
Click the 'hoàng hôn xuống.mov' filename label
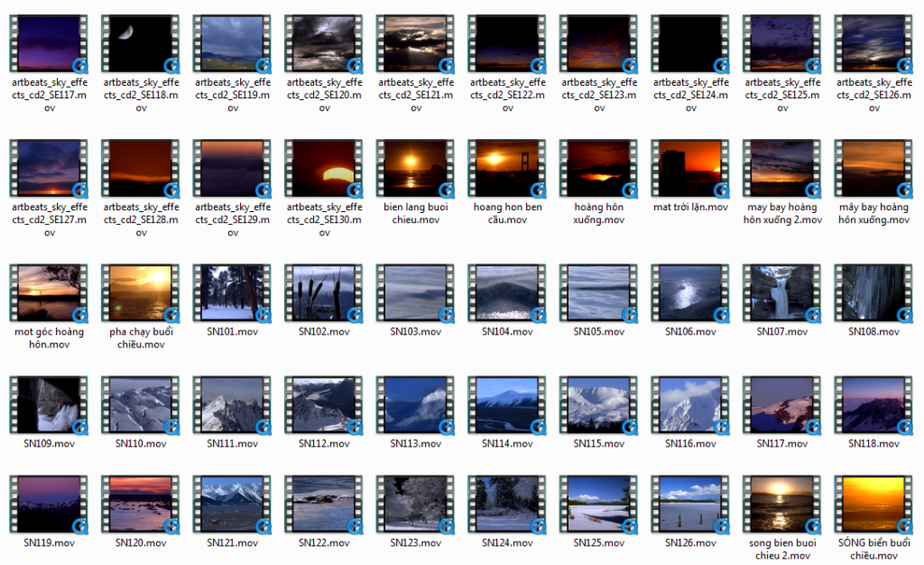pos(599,213)
